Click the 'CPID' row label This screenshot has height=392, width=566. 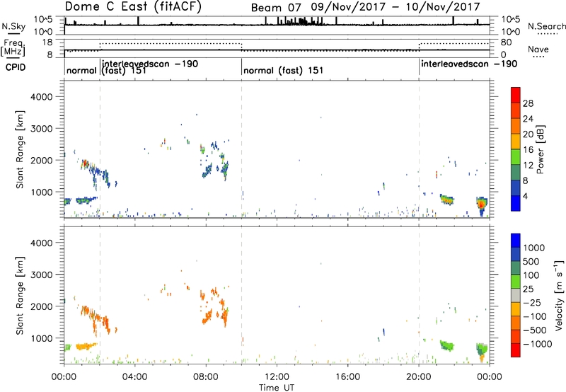(16, 67)
